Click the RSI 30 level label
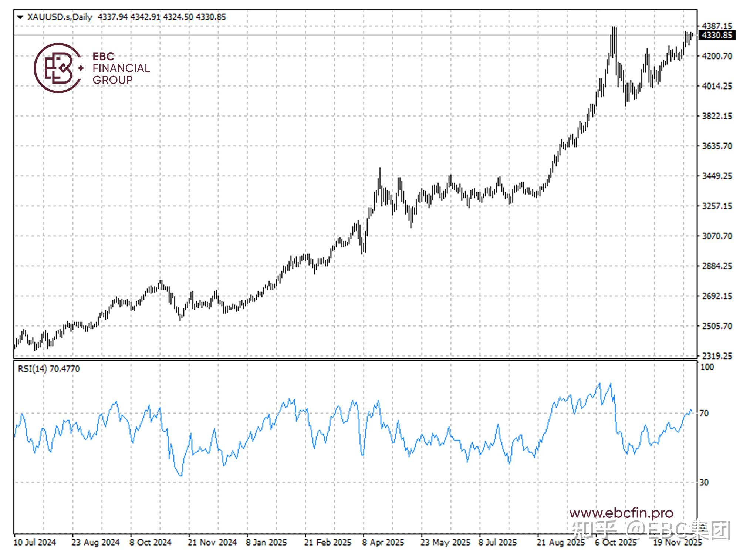 pos(704,482)
